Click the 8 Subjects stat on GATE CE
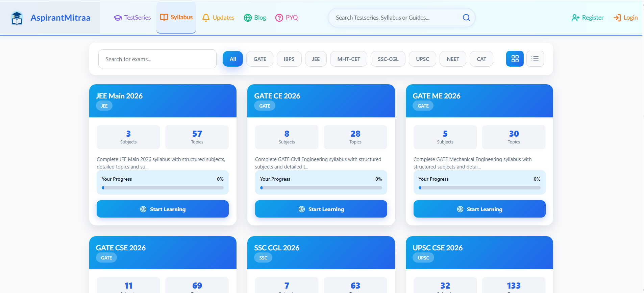 tap(287, 137)
